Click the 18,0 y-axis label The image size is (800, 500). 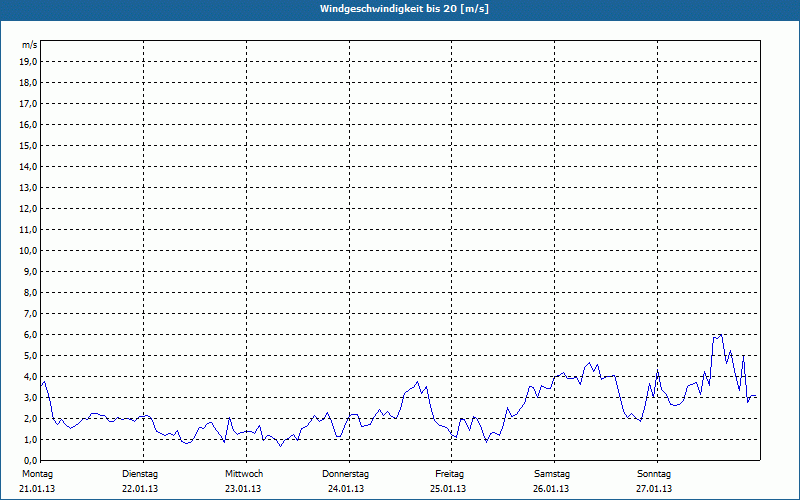click(x=28, y=83)
